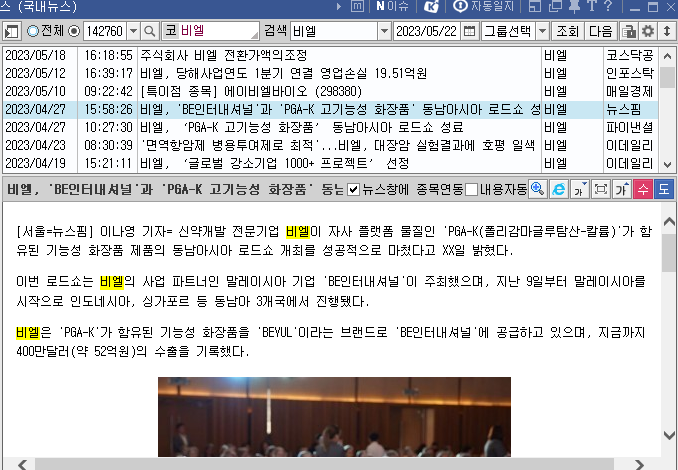This screenshot has height=470, width=678.
Task: Click the source cell 매일경제
Action: point(630,92)
